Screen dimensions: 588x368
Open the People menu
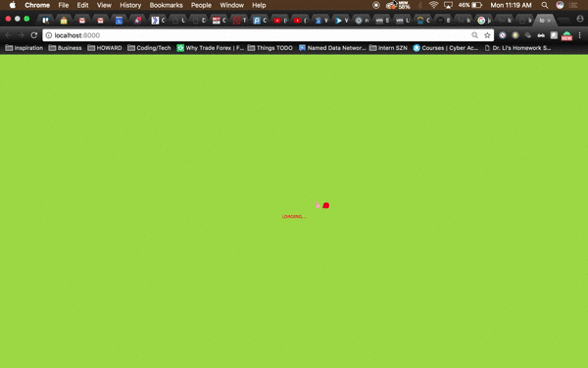pos(201,5)
